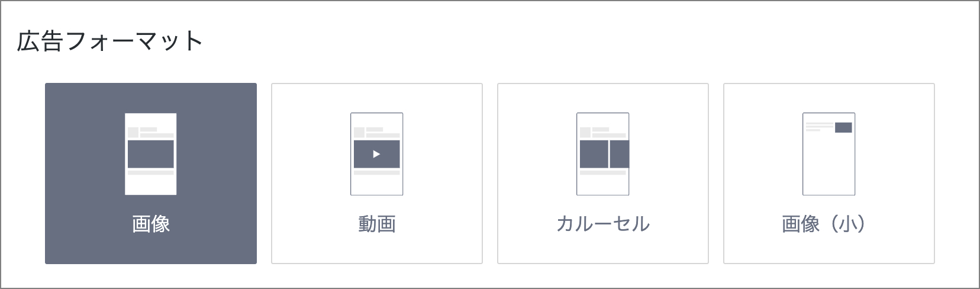
Task: Click the dark image block in selected 画像 icon
Action: point(151,155)
